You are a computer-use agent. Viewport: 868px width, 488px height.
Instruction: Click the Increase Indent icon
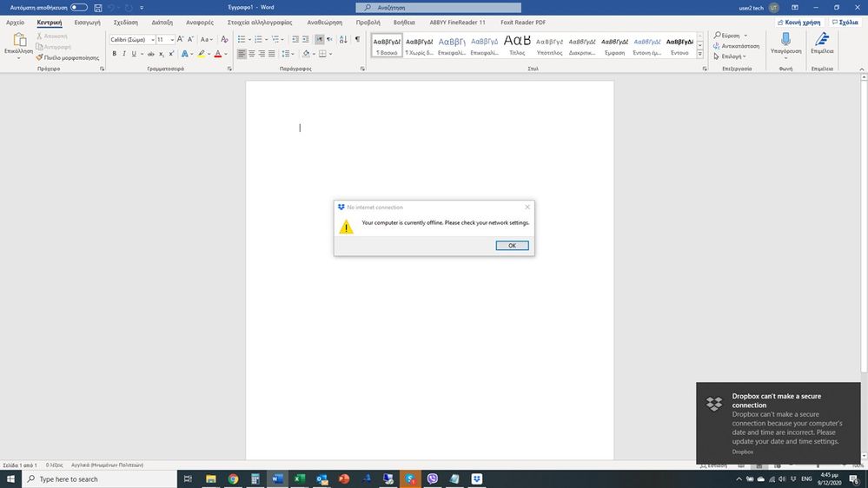(x=305, y=39)
